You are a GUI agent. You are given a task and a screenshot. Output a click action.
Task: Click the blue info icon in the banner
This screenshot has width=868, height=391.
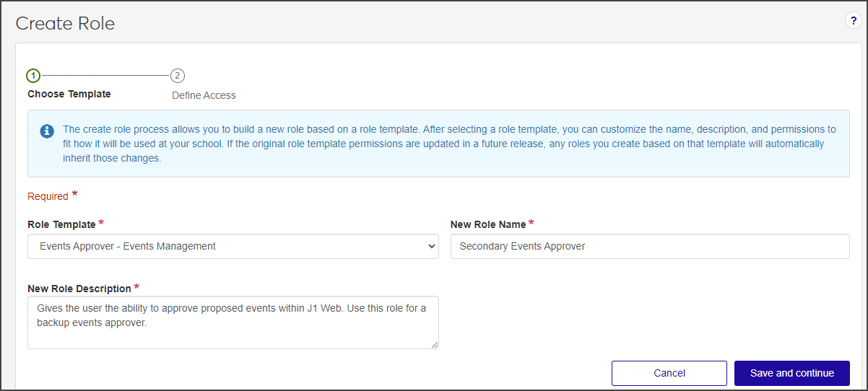pos(46,131)
